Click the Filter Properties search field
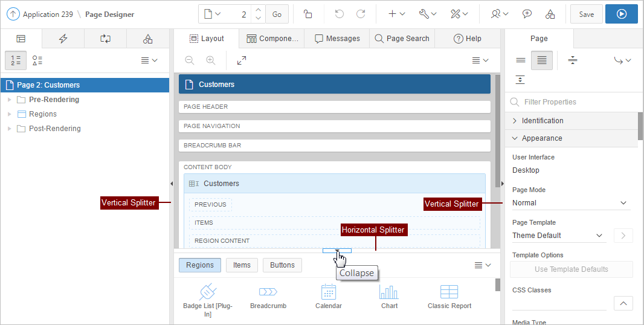Image resolution: width=644 pixels, height=325 pixels. (x=574, y=102)
